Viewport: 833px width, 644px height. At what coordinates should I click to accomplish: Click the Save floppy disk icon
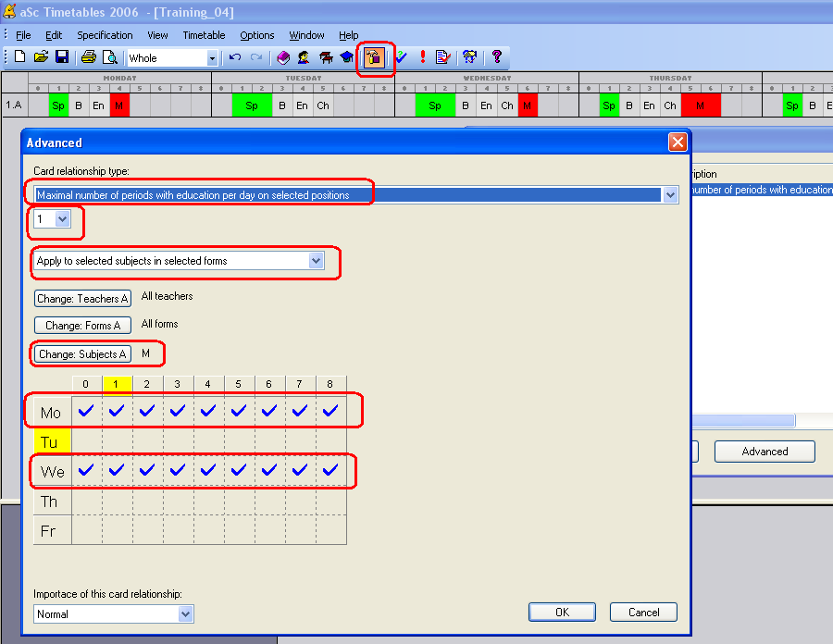(x=61, y=57)
